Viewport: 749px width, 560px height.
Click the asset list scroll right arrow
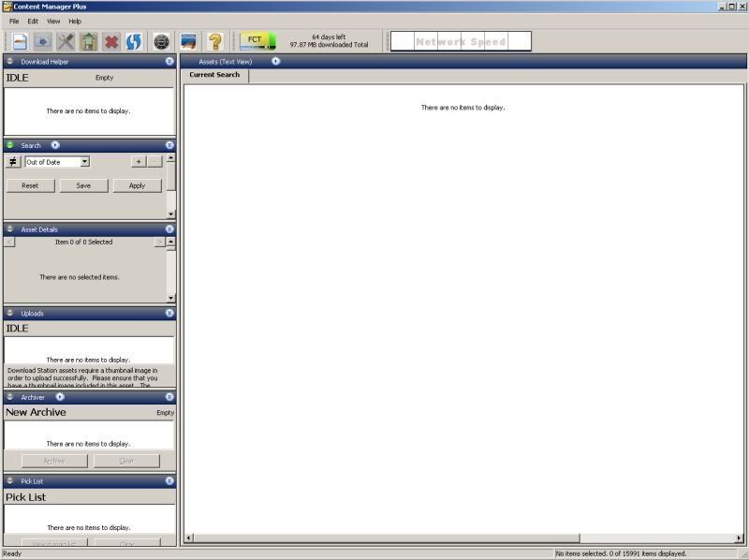point(740,538)
